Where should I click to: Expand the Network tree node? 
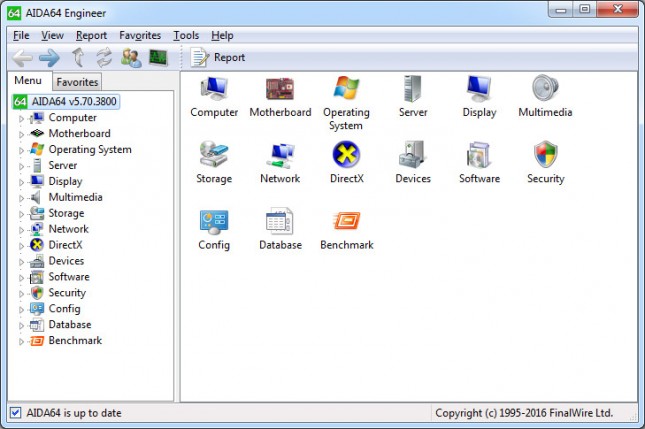pyautogui.click(x=21, y=230)
